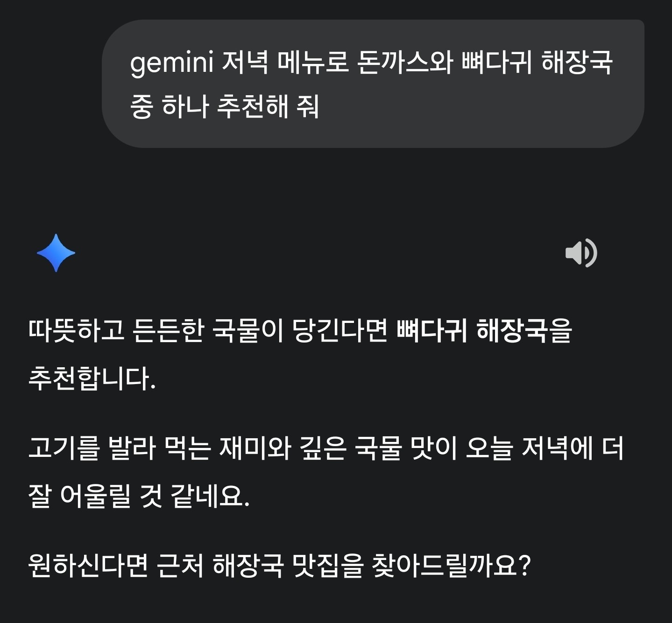Image resolution: width=672 pixels, height=623 pixels.
Task: Tap "돈까스와" in the user's message
Action: [x=404, y=63]
